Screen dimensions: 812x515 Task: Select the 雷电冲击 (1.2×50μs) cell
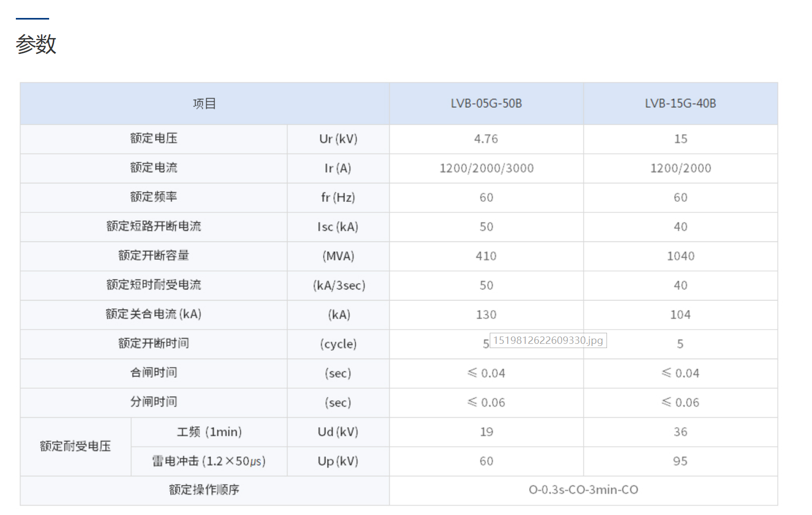[209, 461]
